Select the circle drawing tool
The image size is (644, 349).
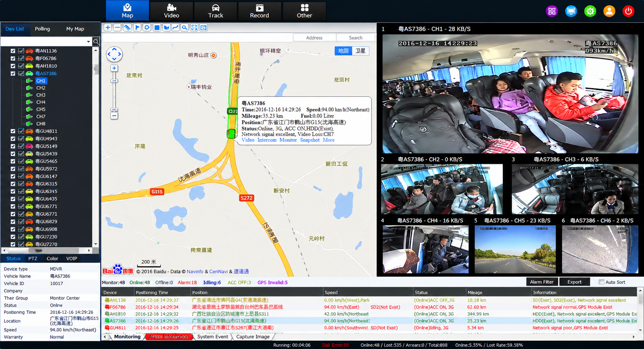147,28
